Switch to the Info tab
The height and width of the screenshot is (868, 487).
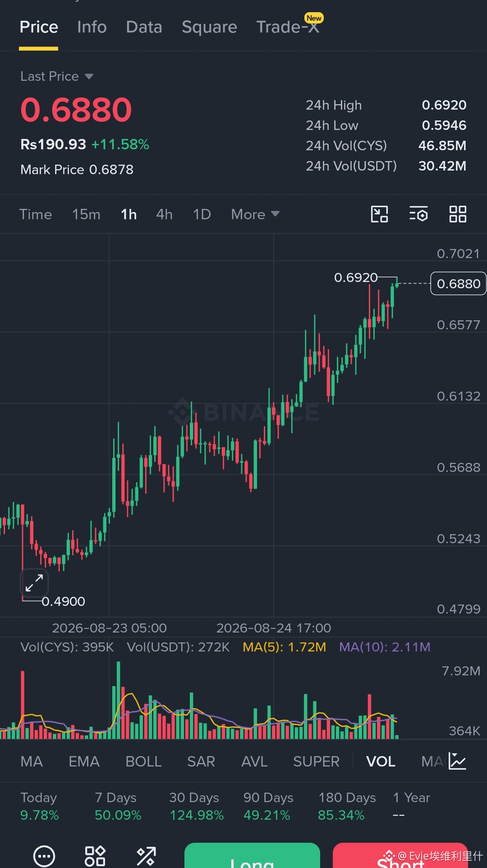coord(92,27)
